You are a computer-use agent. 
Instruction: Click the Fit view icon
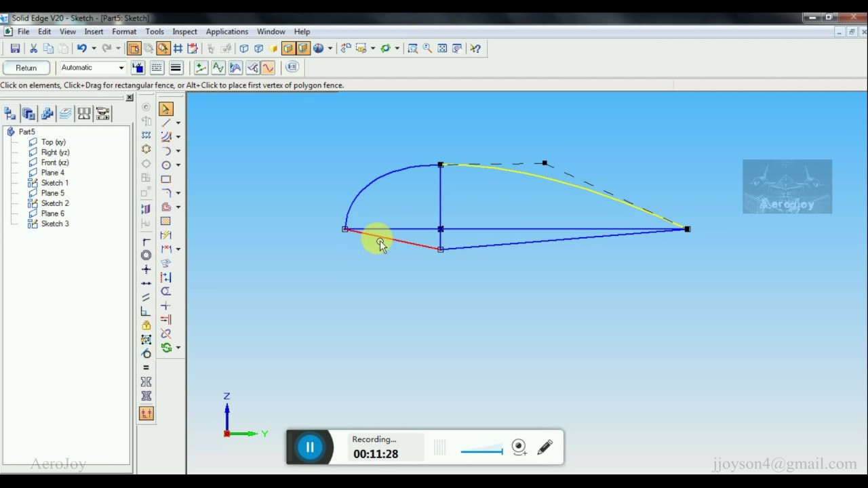tap(442, 48)
